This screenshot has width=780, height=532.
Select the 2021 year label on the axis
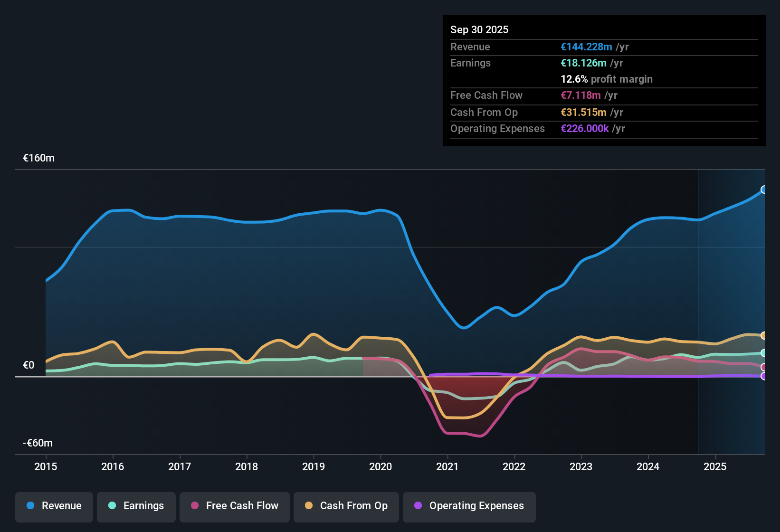(447, 467)
